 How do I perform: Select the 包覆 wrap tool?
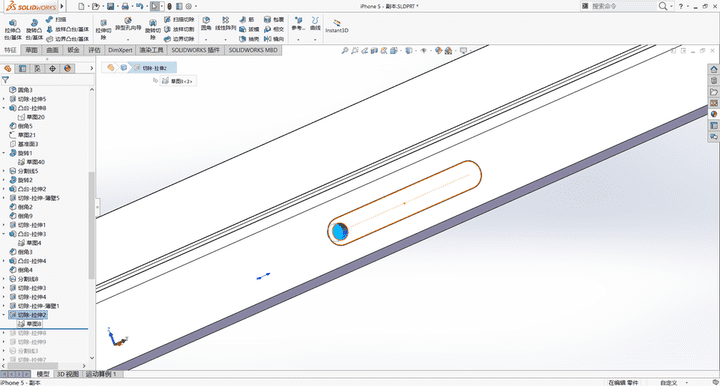(x=274, y=20)
